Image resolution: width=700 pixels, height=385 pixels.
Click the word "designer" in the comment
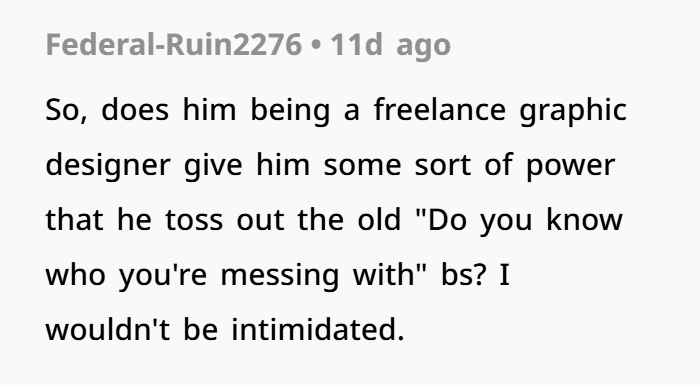pyautogui.click(x=108, y=166)
